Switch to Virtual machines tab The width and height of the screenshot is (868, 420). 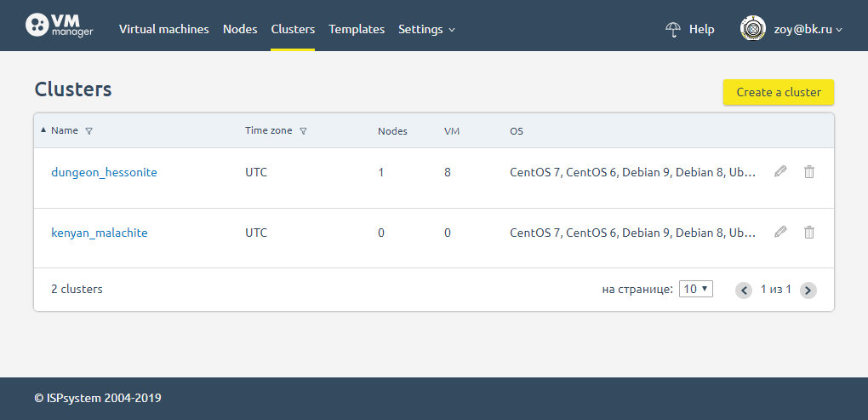tap(164, 29)
